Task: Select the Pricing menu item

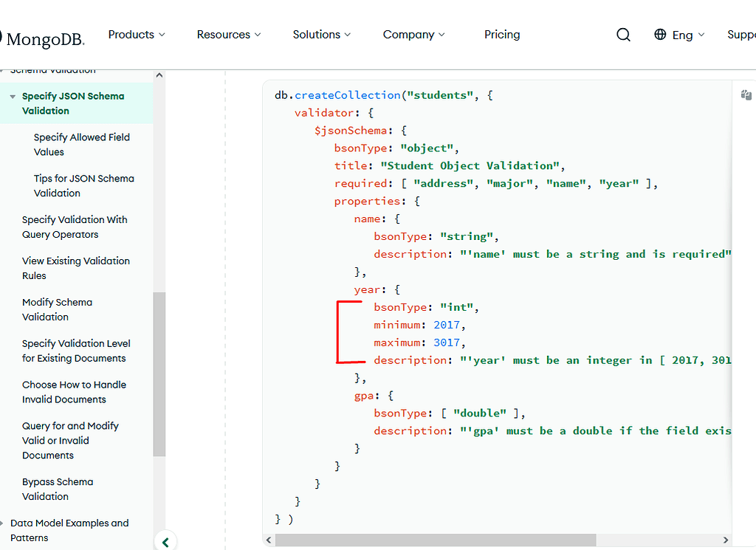Action: tap(502, 34)
